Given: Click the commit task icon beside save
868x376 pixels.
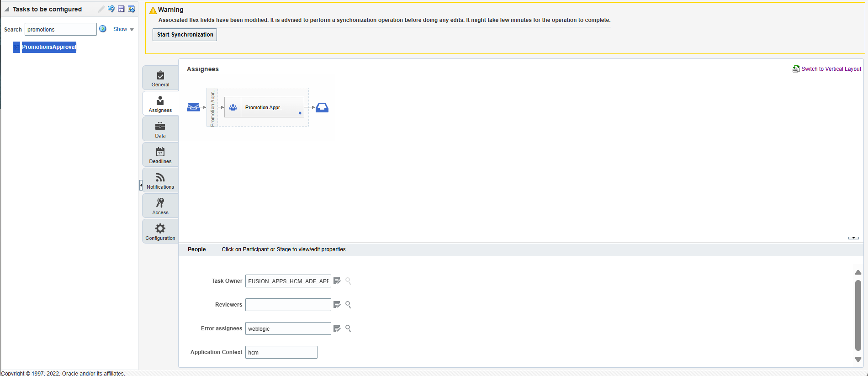Looking at the screenshot, I should pyautogui.click(x=131, y=9).
